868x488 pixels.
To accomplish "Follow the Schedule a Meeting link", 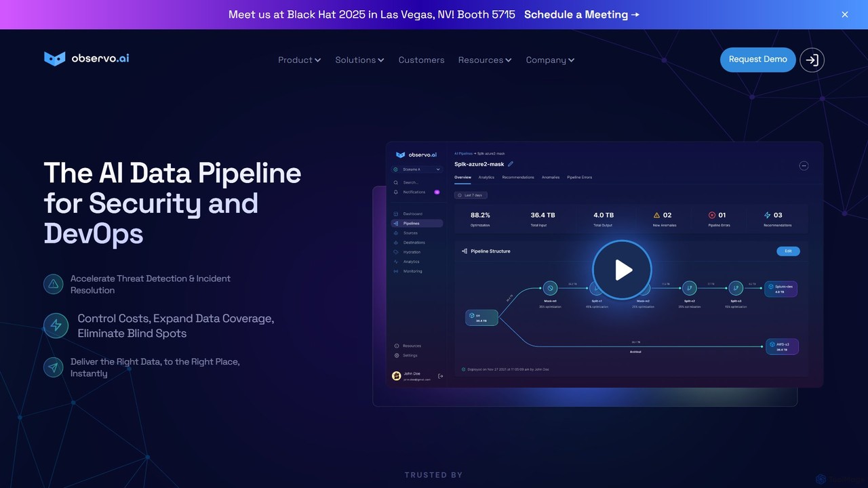I will 582,14.
